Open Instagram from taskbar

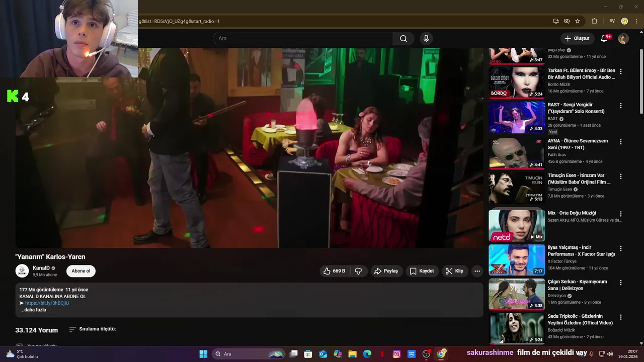point(397,354)
